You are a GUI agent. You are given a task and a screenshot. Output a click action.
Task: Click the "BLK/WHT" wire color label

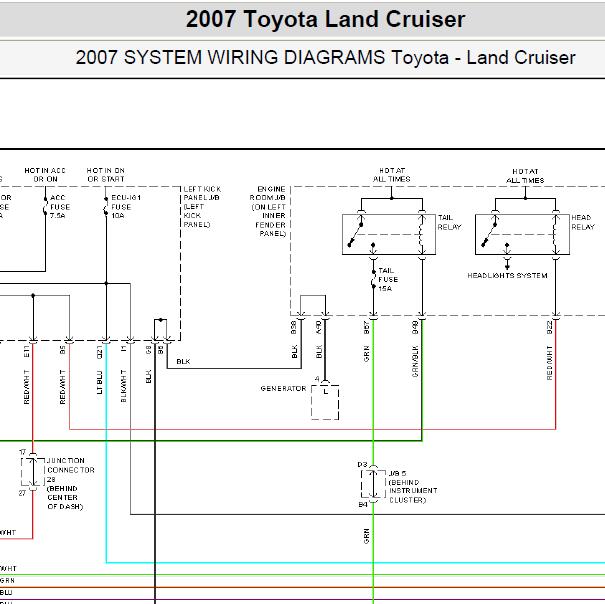(x=123, y=386)
